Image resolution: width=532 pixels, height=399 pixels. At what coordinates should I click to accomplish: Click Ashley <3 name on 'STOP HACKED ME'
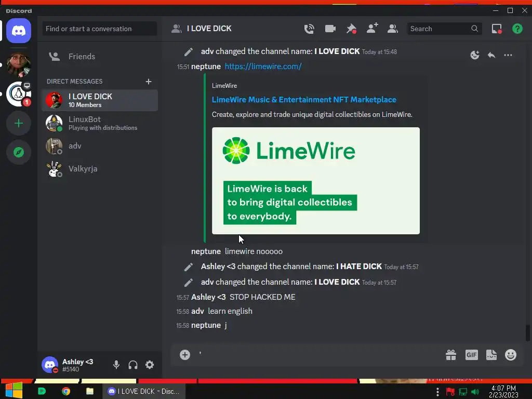[x=208, y=297]
